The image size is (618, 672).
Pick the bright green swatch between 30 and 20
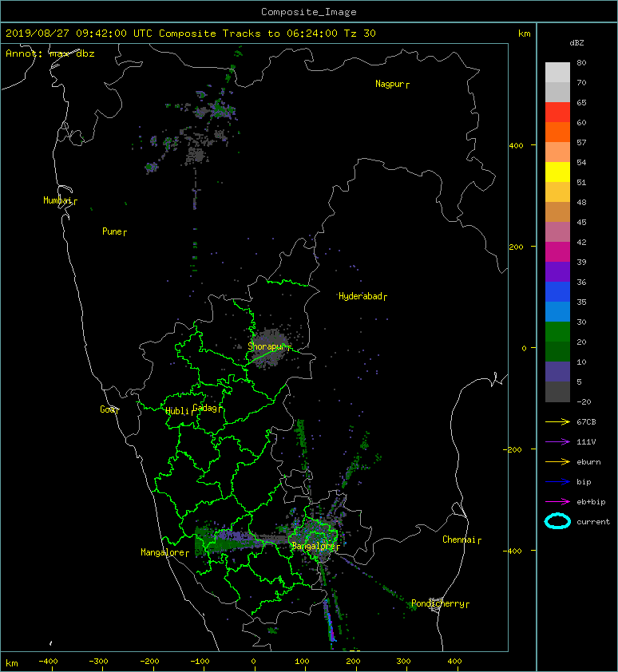coord(557,332)
